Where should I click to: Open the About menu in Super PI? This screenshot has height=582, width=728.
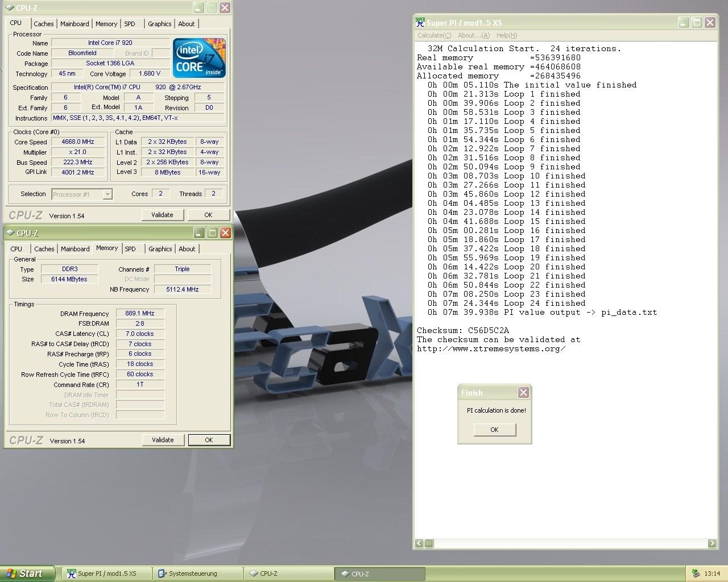473,35
